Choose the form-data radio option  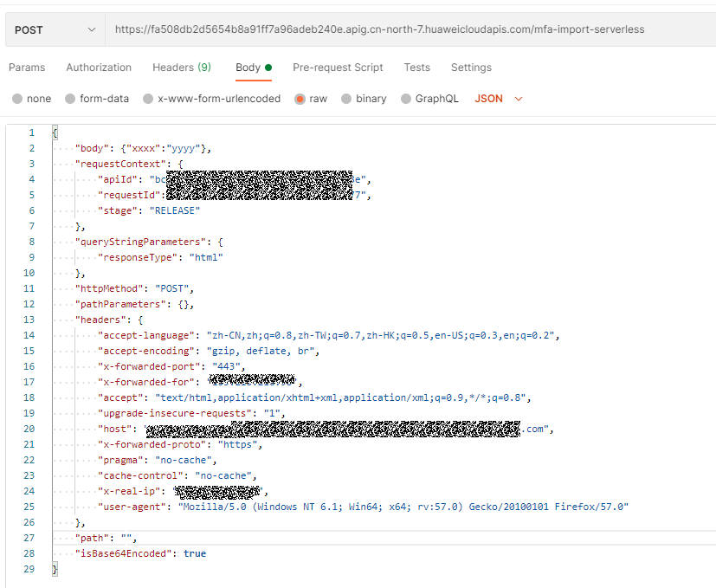(71, 99)
